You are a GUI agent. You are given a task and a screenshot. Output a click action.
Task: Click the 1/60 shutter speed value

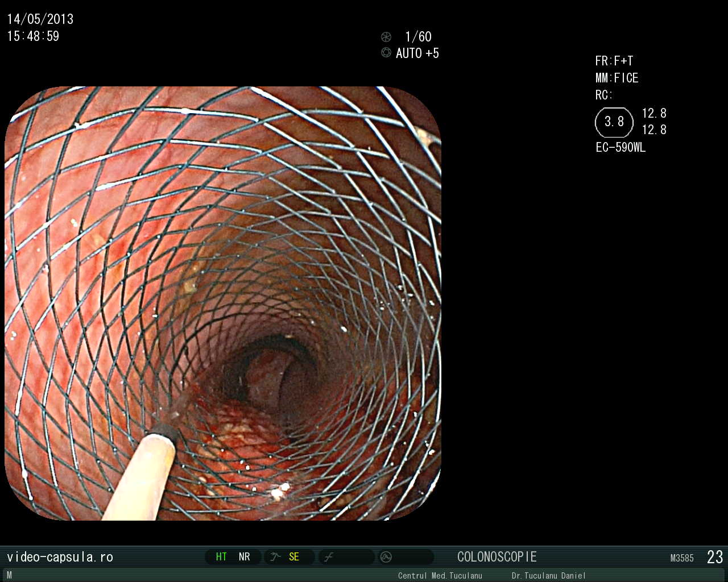(x=418, y=37)
